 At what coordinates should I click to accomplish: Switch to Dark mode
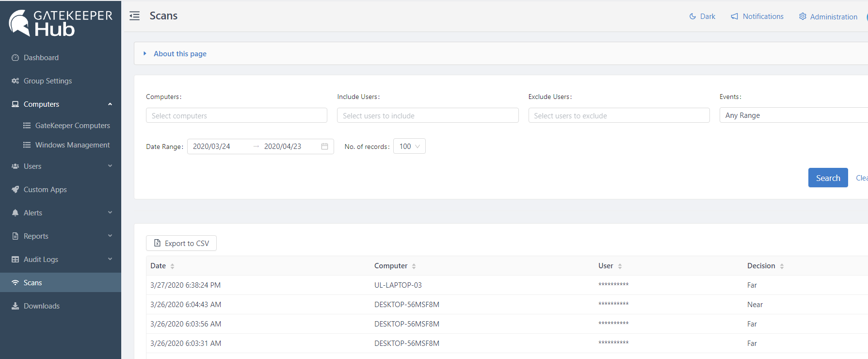702,16
